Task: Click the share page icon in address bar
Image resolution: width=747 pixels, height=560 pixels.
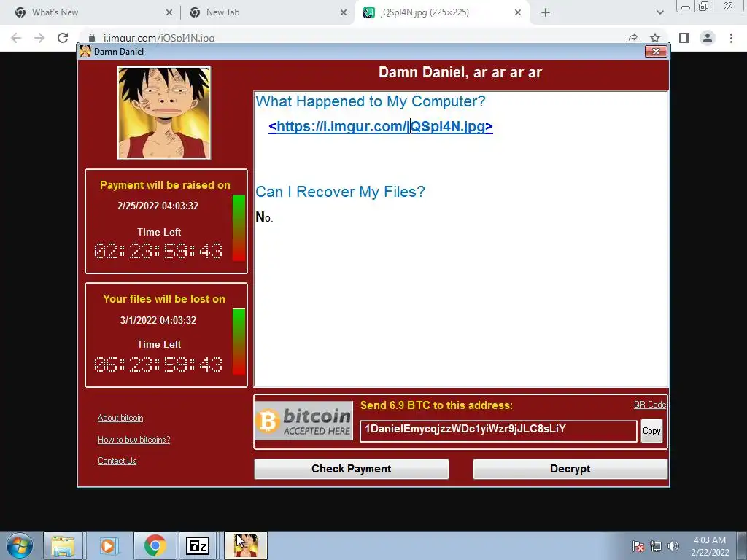Action: click(632, 38)
